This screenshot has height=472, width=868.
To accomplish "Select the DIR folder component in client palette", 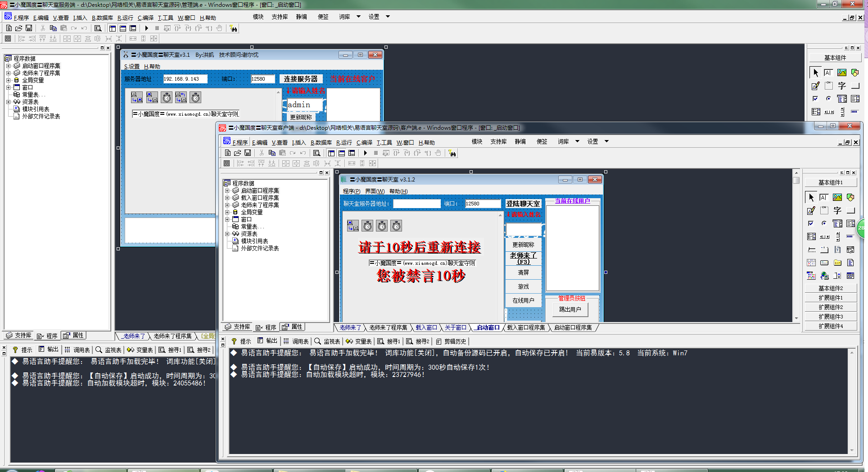I will click(x=837, y=263).
